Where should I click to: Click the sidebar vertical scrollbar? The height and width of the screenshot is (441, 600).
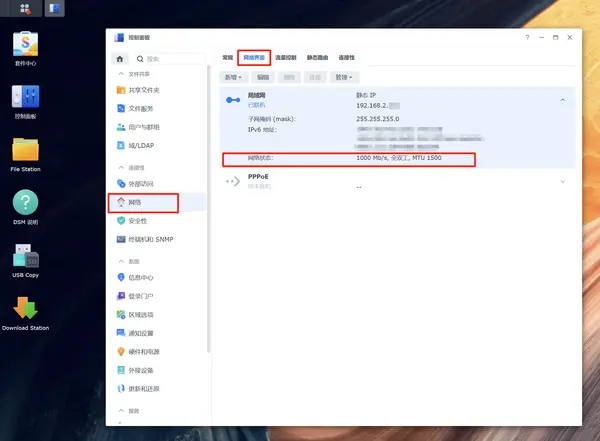pos(209,209)
